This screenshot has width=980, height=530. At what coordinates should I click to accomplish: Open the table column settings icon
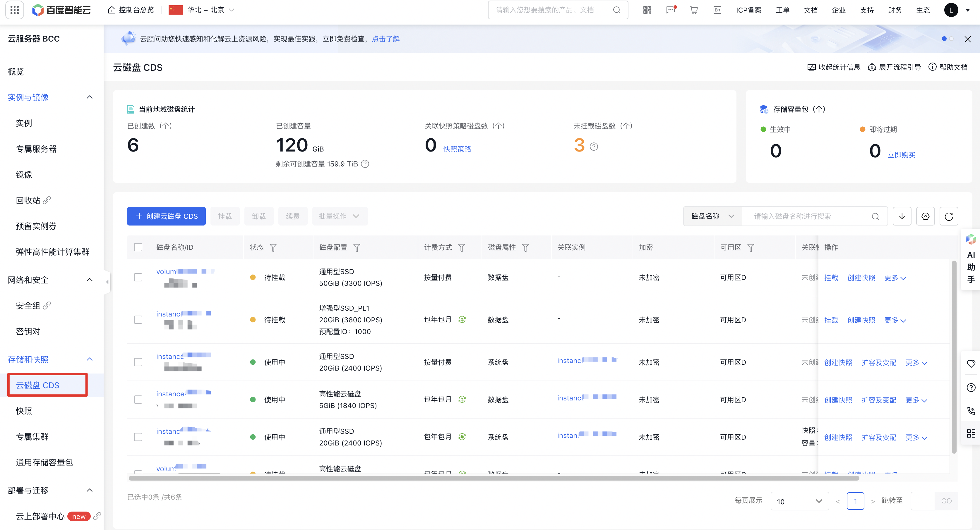click(x=925, y=216)
